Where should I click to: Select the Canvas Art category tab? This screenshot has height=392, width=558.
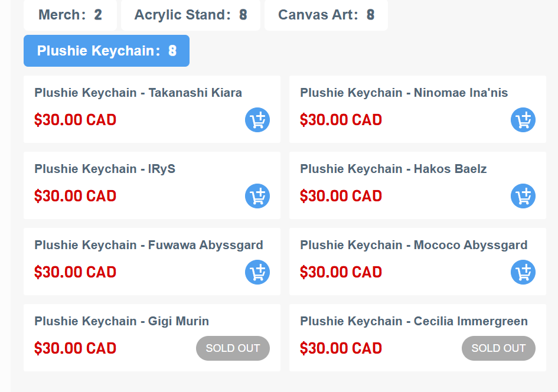326,15
